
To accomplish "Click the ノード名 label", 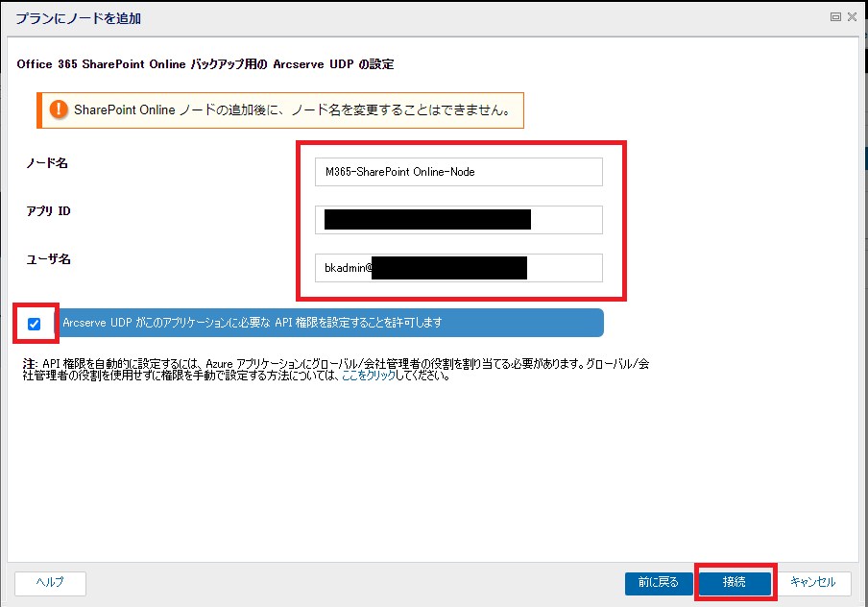I will [47, 163].
